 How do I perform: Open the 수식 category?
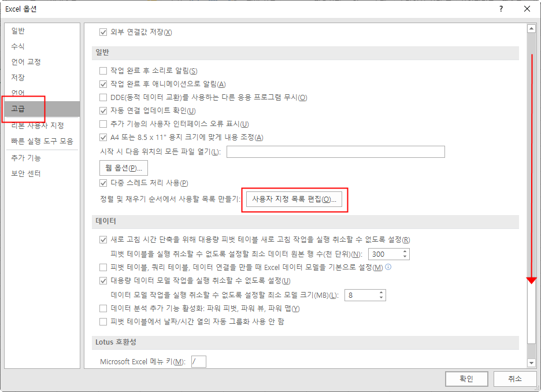[42, 46]
